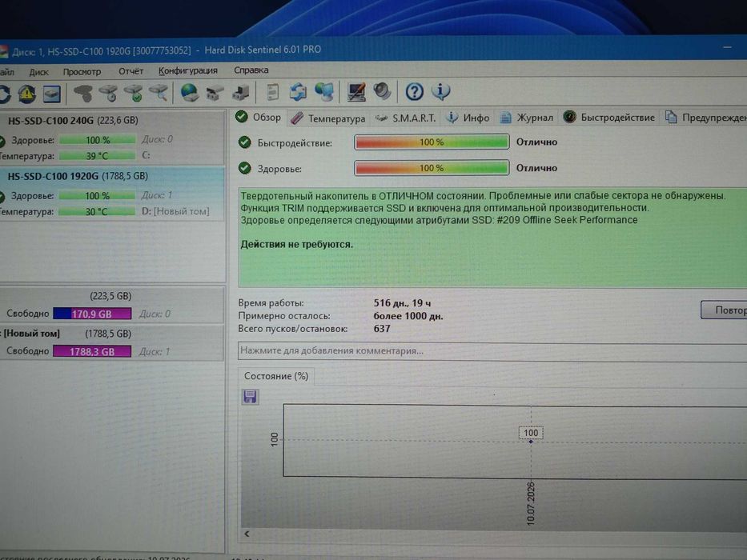747x560 pixels.
Task: Click the blue sync arrows toolbar icon
Action: 298,92
